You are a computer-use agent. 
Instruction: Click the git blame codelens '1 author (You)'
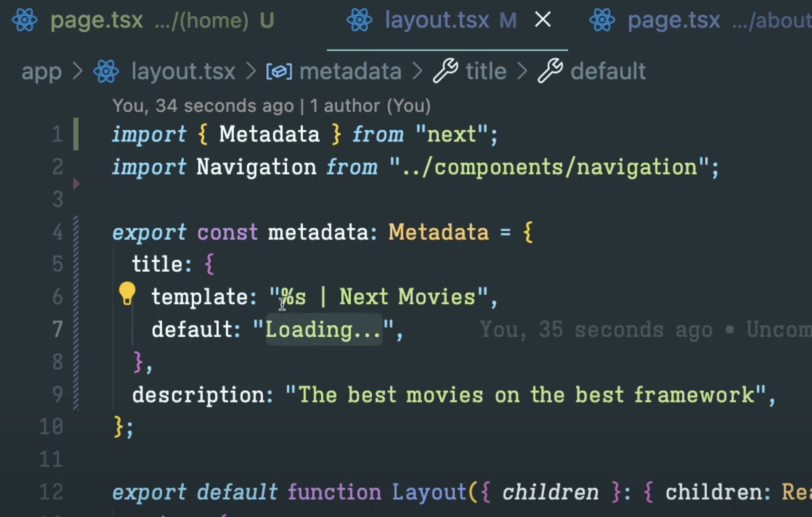click(x=370, y=106)
